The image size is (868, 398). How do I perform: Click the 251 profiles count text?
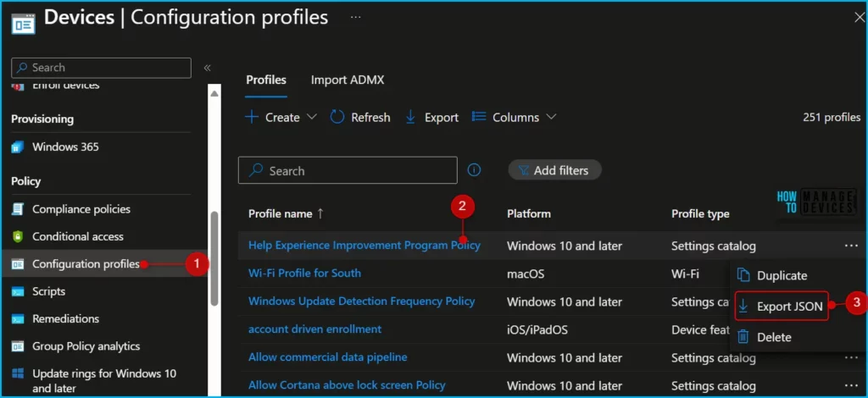click(x=832, y=117)
